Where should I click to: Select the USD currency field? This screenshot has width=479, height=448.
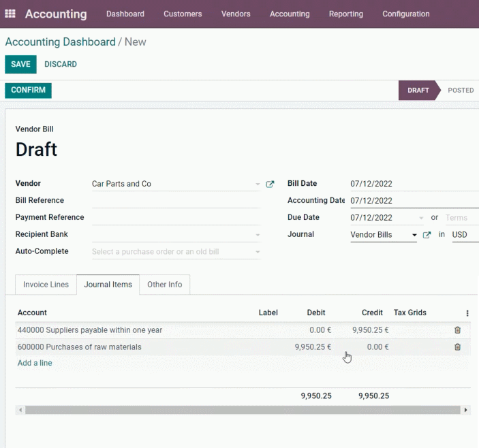(465, 235)
